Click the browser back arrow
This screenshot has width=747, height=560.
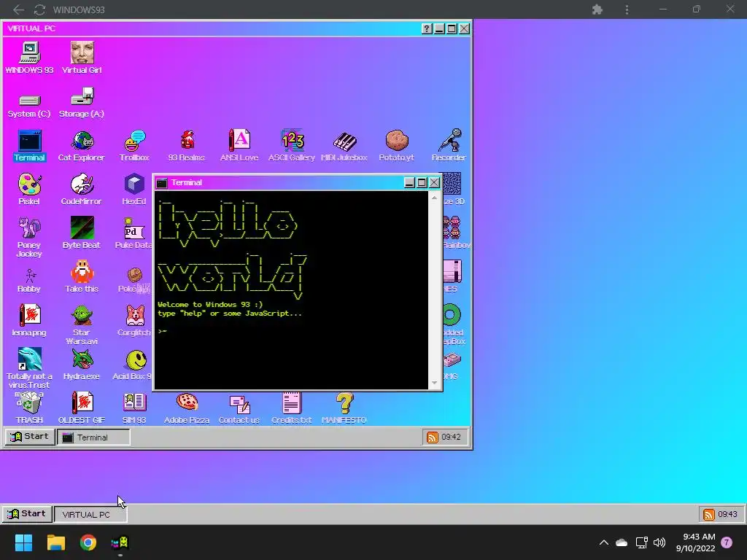(18, 9)
